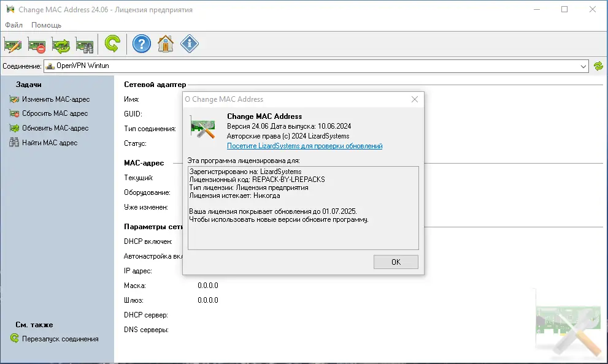
Task: Maximize the Change MAC Address window
Action: click(564, 9)
